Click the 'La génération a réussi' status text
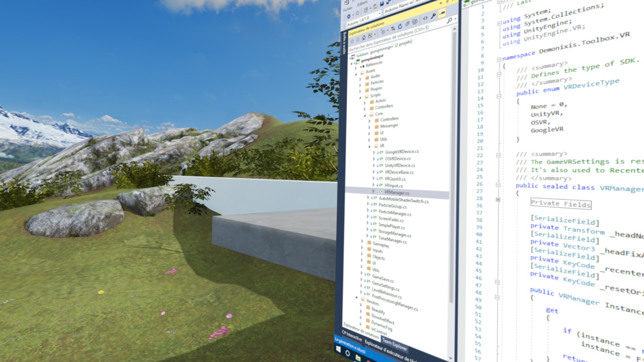The width and height of the screenshot is (644, 362). pyautogui.click(x=350, y=345)
